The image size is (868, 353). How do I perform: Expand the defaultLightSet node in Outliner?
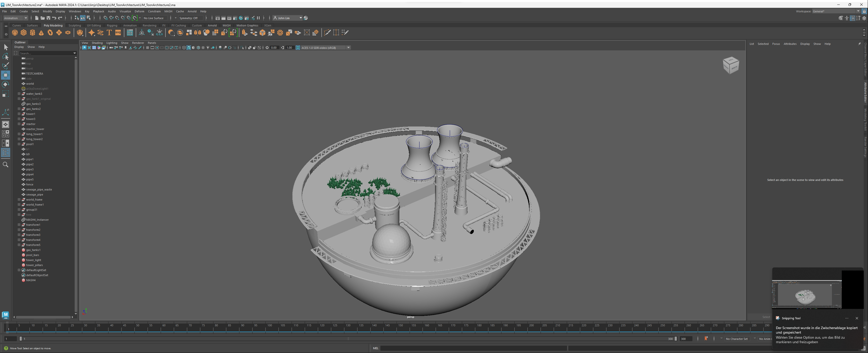pyautogui.click(x=19, y=270)
